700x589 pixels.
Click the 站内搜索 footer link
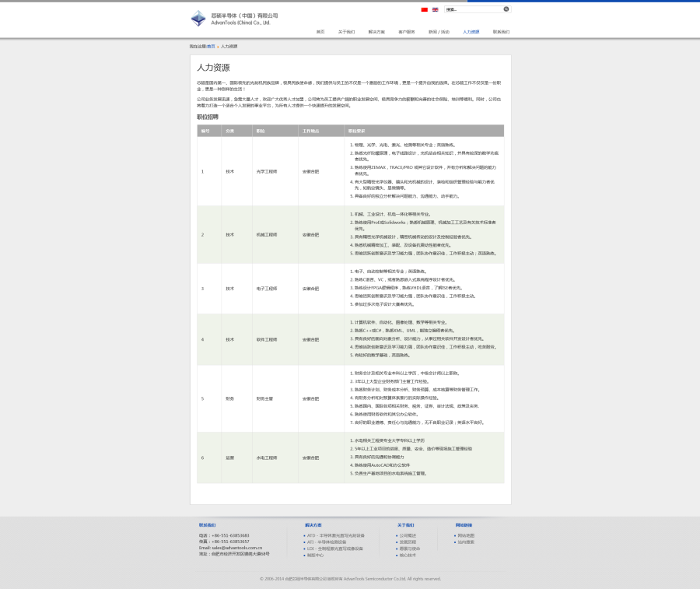(x=466, y=542)
